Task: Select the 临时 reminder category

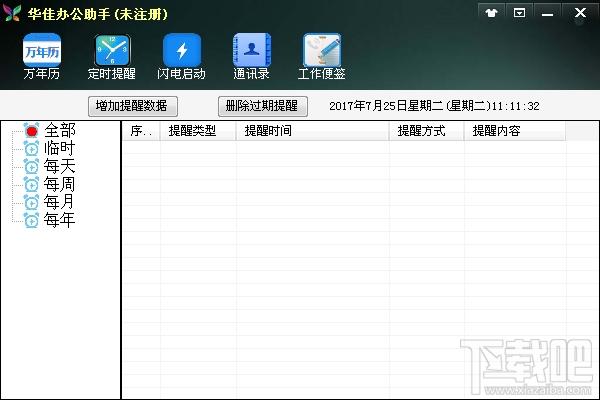Action: pos(59,148)
